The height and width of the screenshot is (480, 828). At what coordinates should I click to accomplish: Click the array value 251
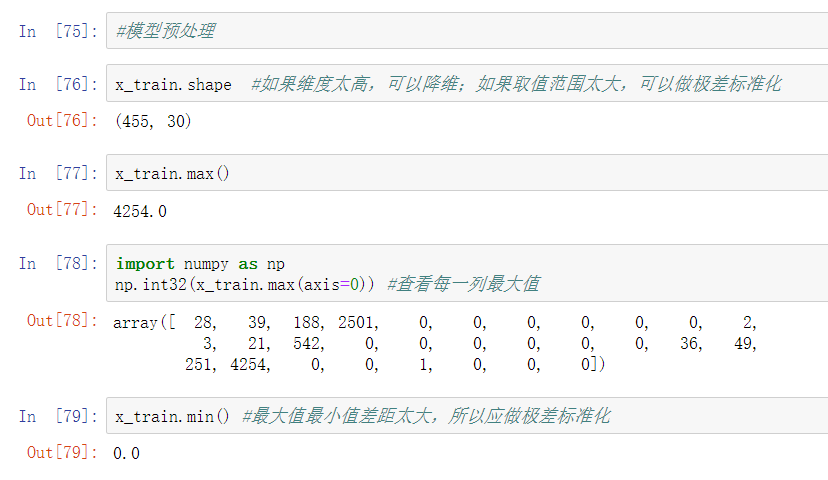click(x=201, y=364)
